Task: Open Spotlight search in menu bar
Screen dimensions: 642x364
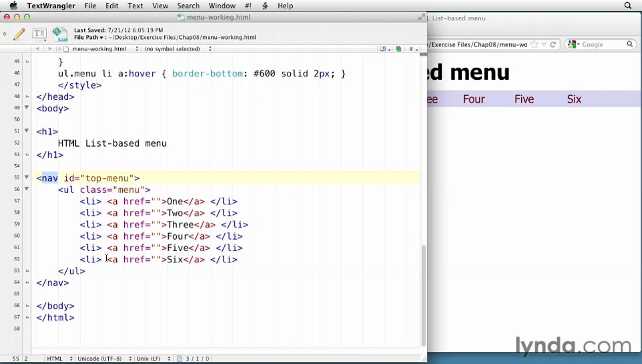Action: (628, 6)
